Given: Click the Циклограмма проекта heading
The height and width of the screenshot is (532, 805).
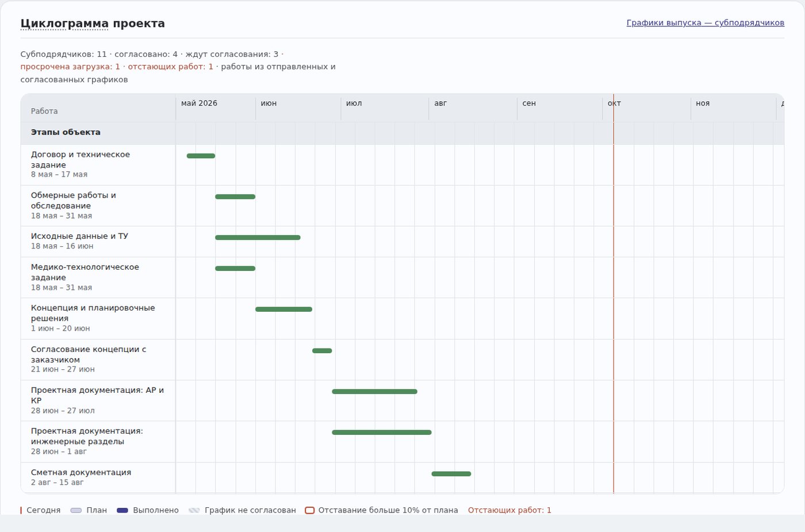Looking at the screenshot, I should coord(93,24).
